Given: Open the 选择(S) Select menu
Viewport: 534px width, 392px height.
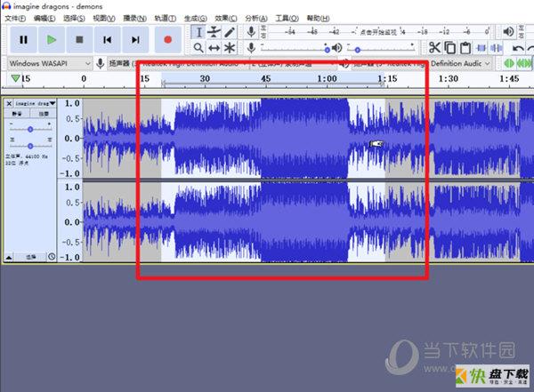Looking at the screenshot, I should pyautogui.click(x=74, y=19).
